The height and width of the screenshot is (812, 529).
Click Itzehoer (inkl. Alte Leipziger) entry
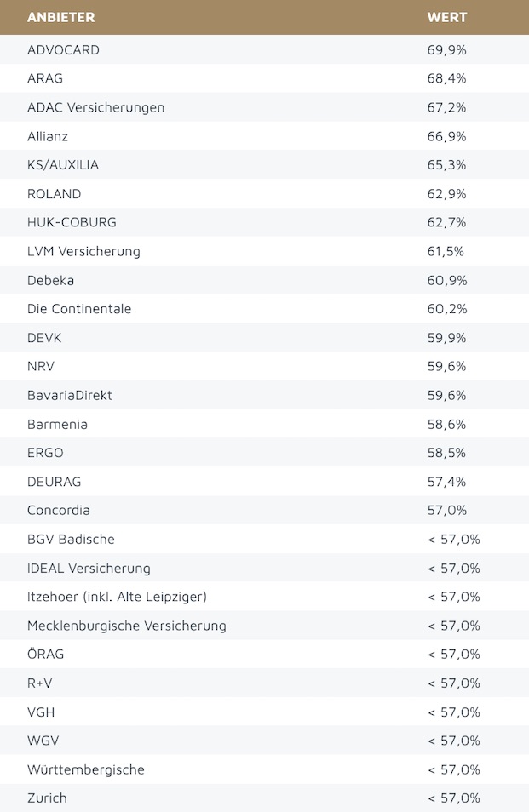coord(117,597)
